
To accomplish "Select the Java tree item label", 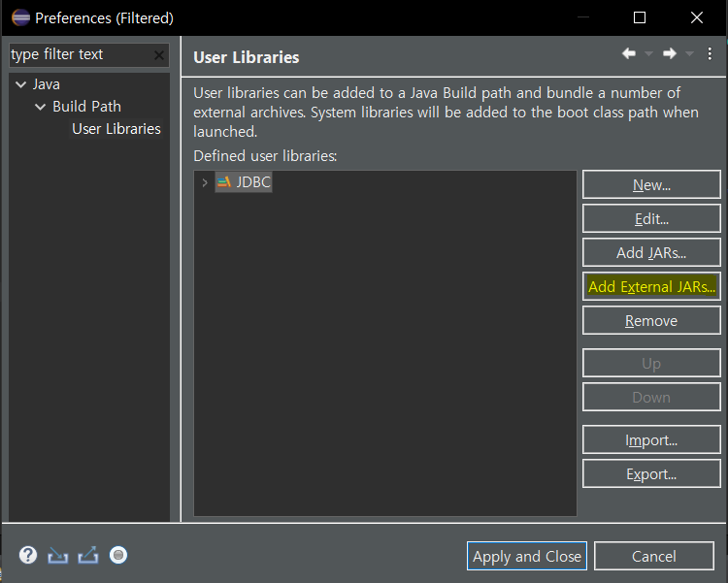I will (x=46, y=84).
